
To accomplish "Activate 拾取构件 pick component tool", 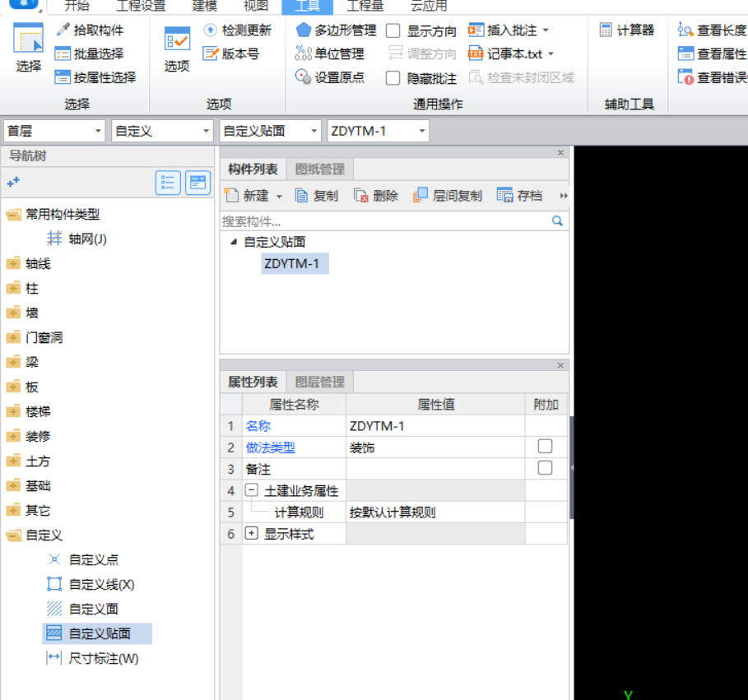I will pyautogui.click(x=90, y=30).
